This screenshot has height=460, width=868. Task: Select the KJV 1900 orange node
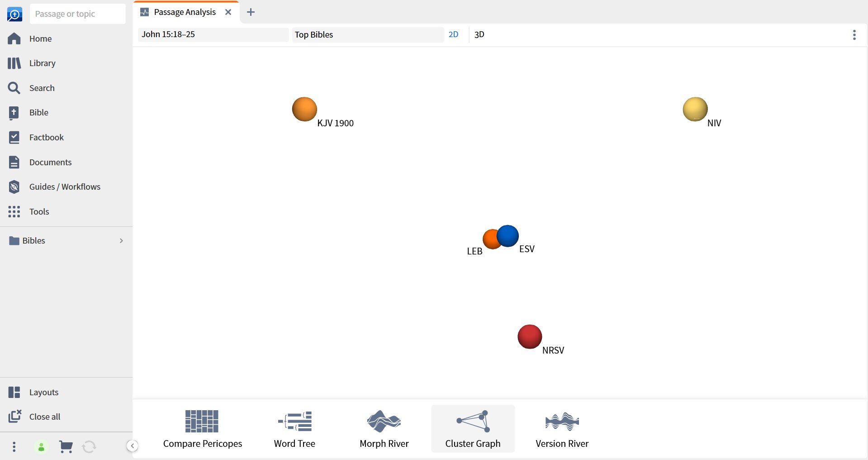[304, 109]
